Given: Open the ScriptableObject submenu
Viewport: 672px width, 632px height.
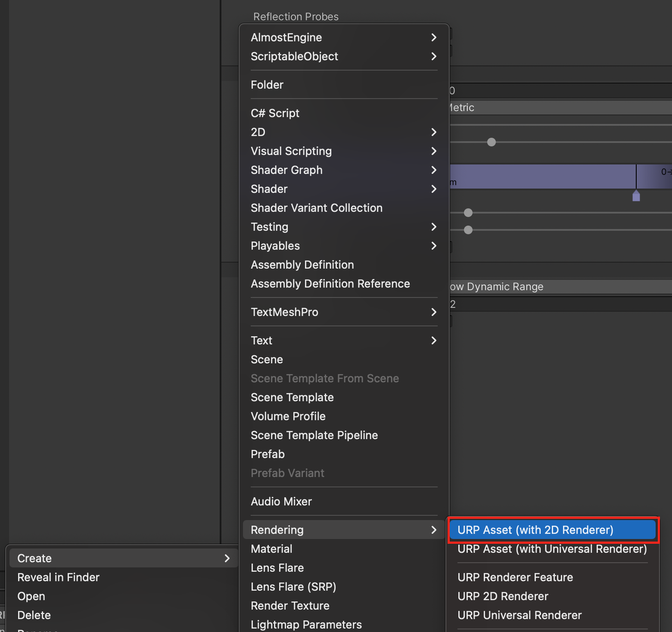Looking at the screenshot, I should click(x=344, y=56).
